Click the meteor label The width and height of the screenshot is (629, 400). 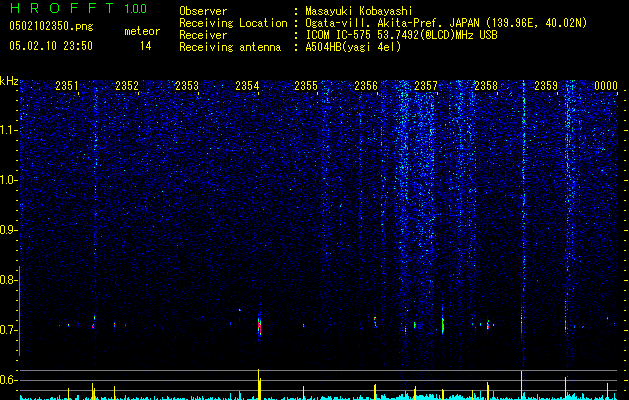142,31
